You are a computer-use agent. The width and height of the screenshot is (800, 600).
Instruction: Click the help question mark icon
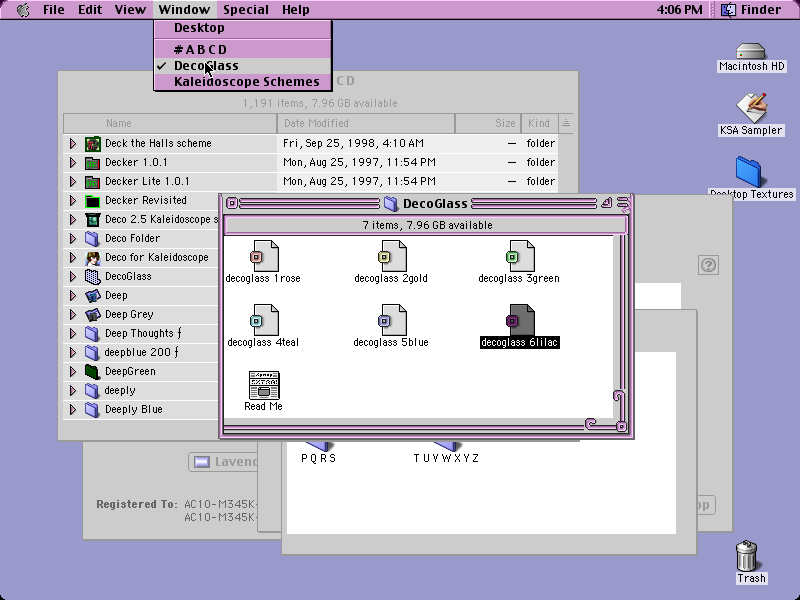(x=708, y=265)
